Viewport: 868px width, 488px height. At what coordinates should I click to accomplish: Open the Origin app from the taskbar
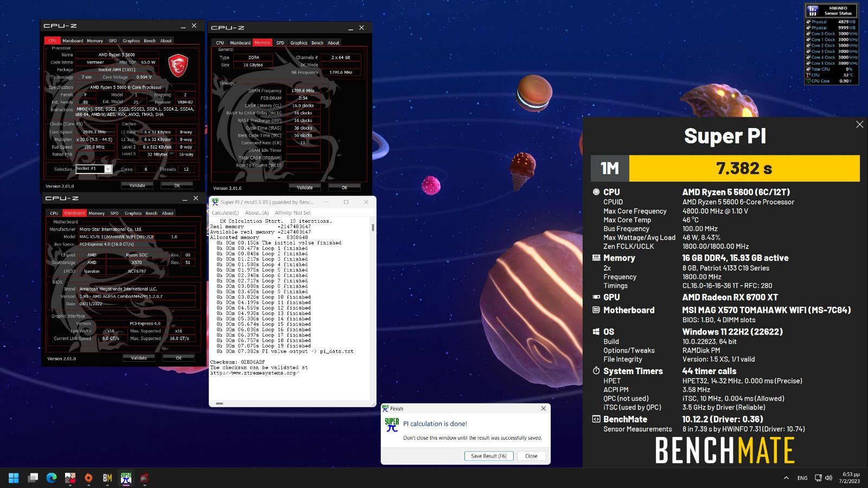(x=88, y=478)
